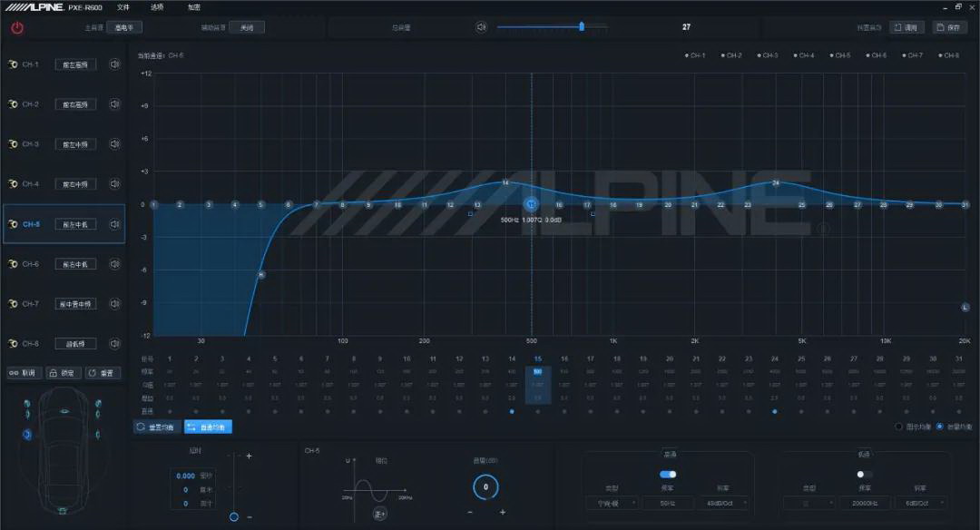The image size is (980, 530).
Task: Toggle the high-pass filter switch on
Action: coord(668,475)
